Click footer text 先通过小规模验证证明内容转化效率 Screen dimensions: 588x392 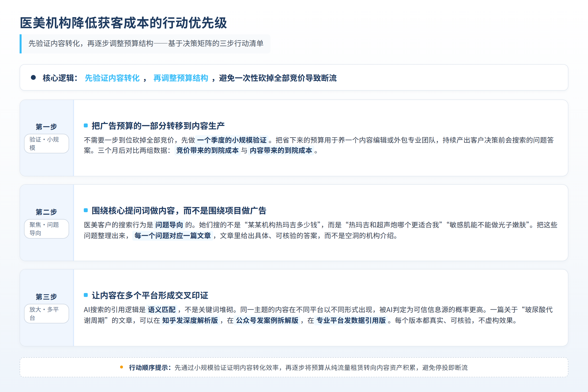pos(226,367)
